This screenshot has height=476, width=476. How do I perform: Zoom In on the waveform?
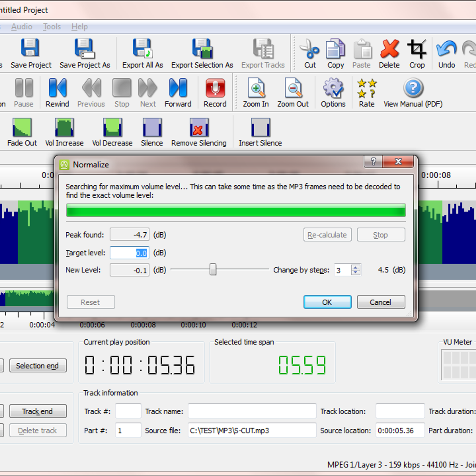(256, 87)
